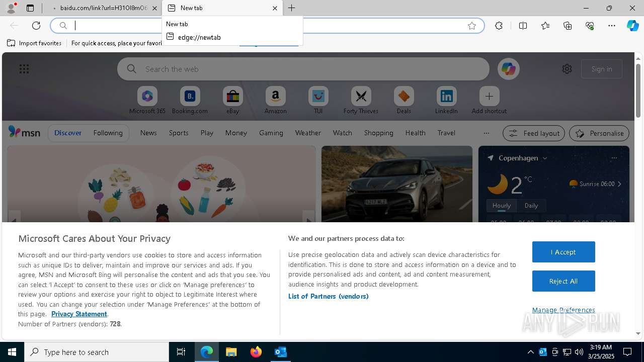The image size is (644, 362).
Task: Open the Play category
Action: [x=207, y=133]
